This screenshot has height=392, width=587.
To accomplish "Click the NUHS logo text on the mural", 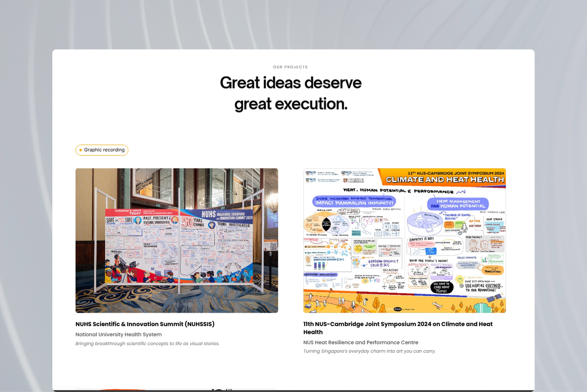I will [x=208, y=214].
